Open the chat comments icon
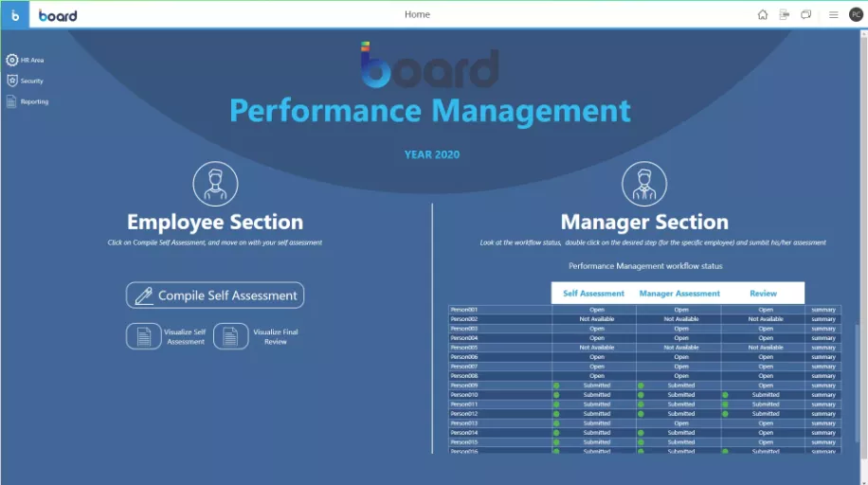Image resolution: width=868 pixels, height=485 pixels. click(x=806, y=15)
